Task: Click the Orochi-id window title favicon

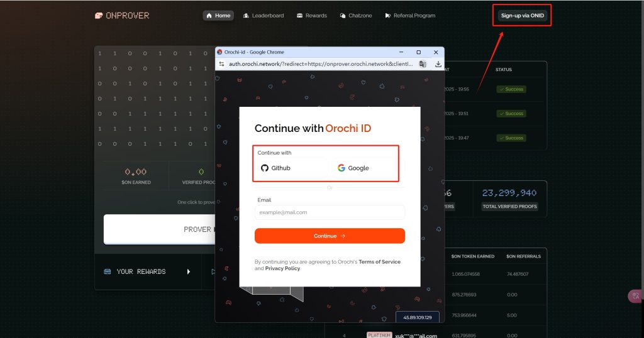Action: 219,52
